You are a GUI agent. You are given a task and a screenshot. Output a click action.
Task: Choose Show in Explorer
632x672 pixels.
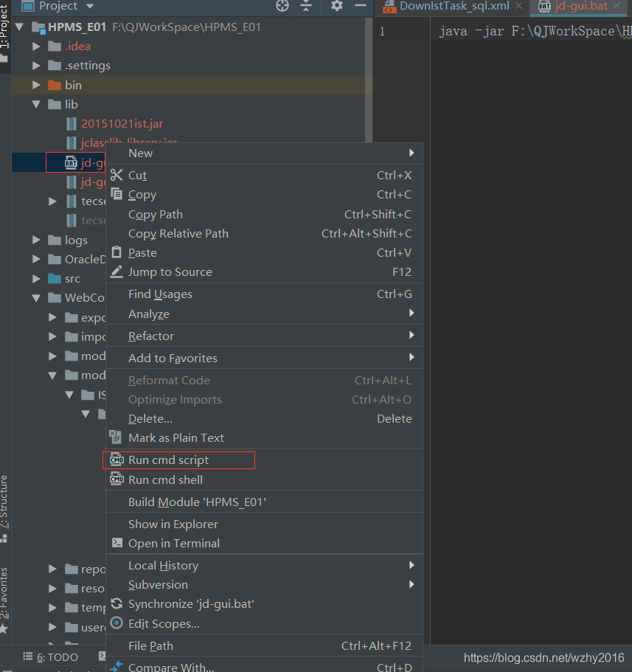click(264, 524)
